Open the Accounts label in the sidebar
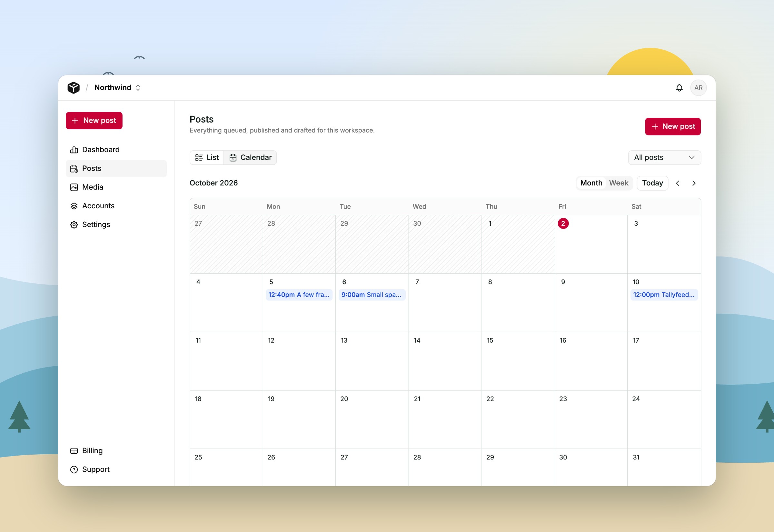The image size is (774, 532). click(x=98, y=206)
